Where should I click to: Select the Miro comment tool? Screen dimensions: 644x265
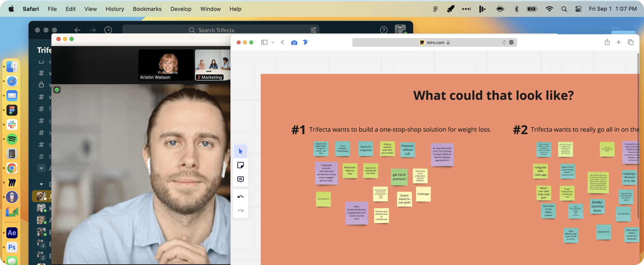[x=241, y=179]
